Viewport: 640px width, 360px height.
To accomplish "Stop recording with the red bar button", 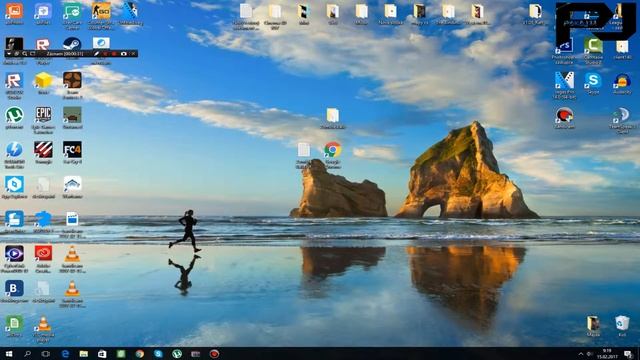I will (115, 53).
